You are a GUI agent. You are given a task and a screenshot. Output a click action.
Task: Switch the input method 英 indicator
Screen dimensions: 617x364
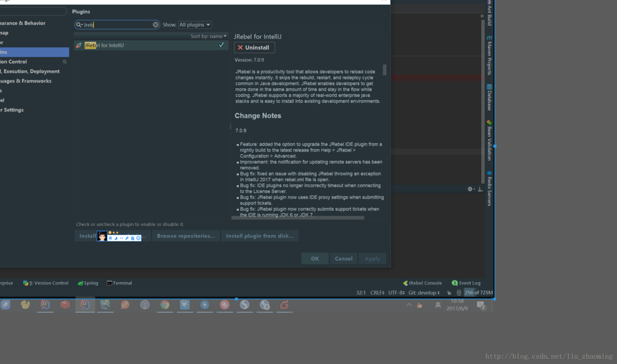point(438,305)
